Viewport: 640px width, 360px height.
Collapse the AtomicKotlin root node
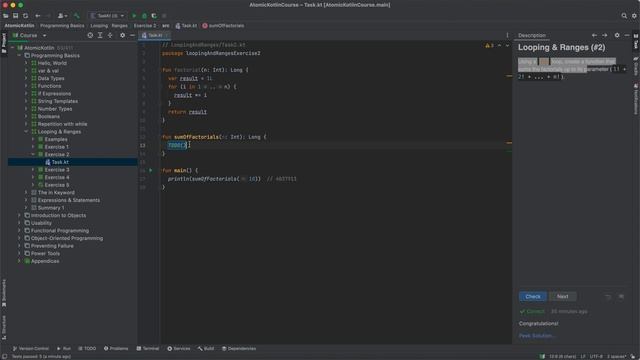click(13, 48)
